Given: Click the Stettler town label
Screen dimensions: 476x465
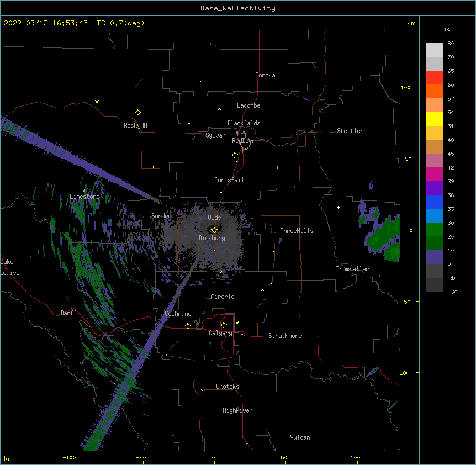Looking at the screenshot, I should click(350, 131).
